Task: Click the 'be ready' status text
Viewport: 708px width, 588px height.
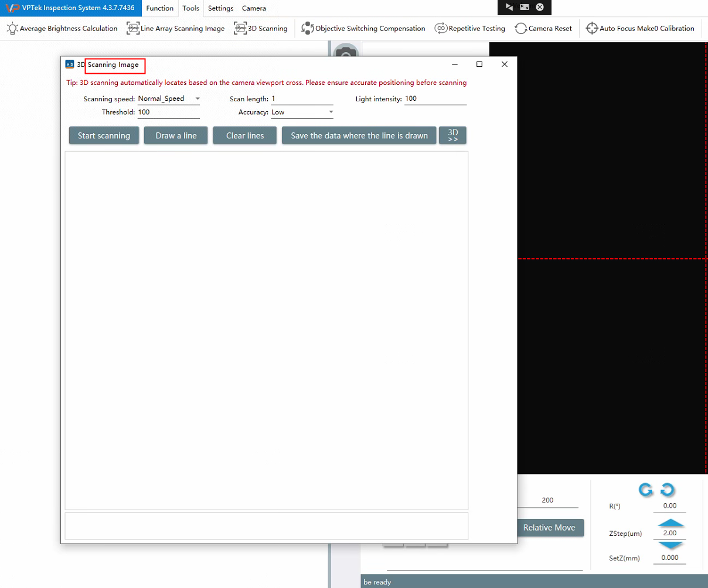Action: point(377,582)
